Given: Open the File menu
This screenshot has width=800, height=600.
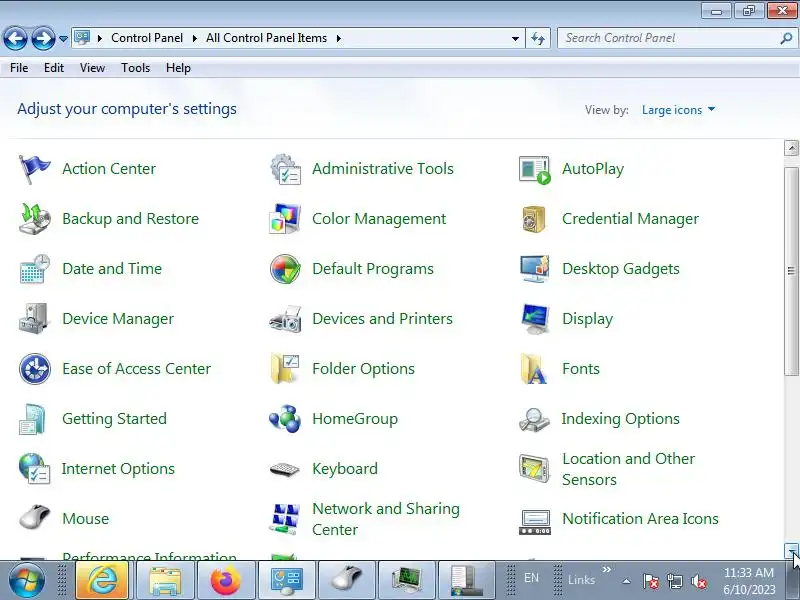Looking at the screenshot, I should (x=19, y=68).
